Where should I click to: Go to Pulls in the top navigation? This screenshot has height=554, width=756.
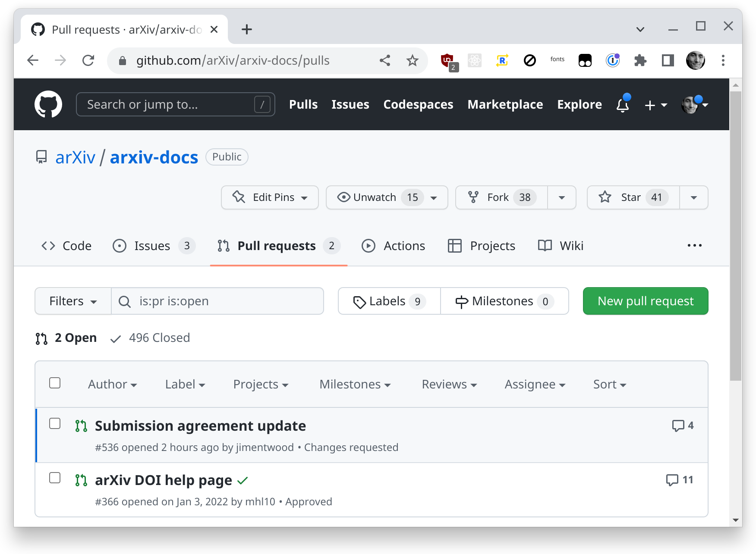point(303,104)
